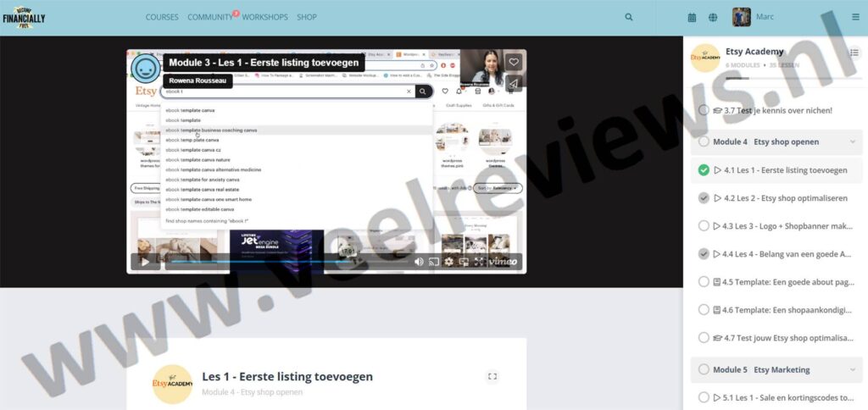Share the video via paper plane icon

[x=514, y=84]
